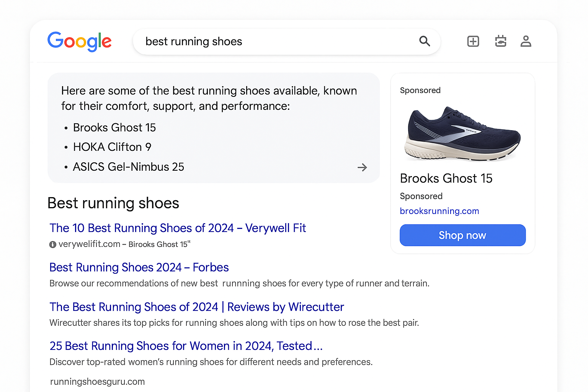Open '25 Best Running Shoes for Women in 2024' link
This screenshot has width=588, height=392.
[186, 346]
